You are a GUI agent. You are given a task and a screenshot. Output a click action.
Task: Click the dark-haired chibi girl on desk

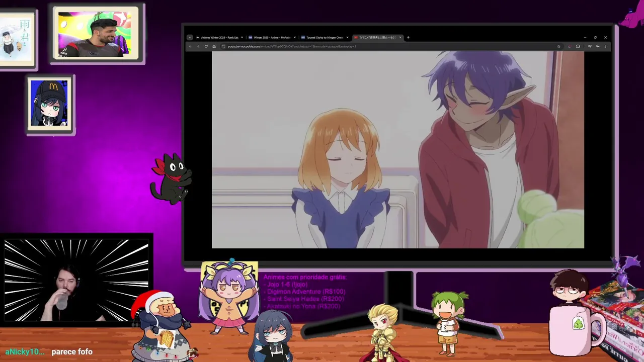[274, 336]
